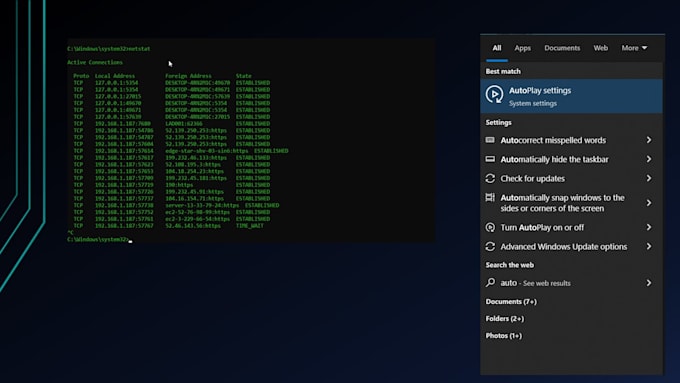Viewport: 680px width, 383px height.
Task: Click the refresh icon beside Check for updates
Action: tap(490, 178)
